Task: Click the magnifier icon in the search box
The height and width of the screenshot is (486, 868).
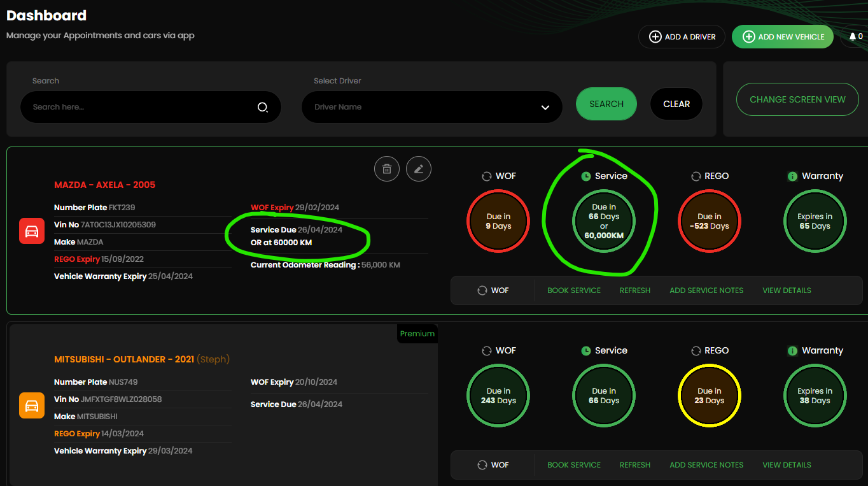Action: (x=263, y=107)
